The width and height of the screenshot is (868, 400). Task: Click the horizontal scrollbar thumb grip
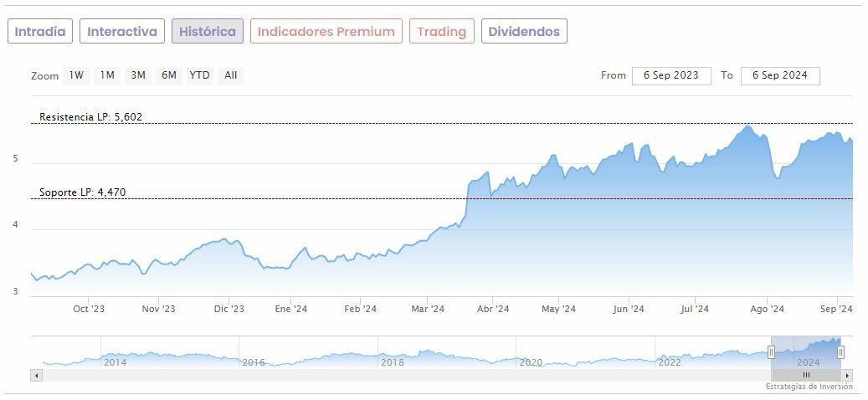806,375
